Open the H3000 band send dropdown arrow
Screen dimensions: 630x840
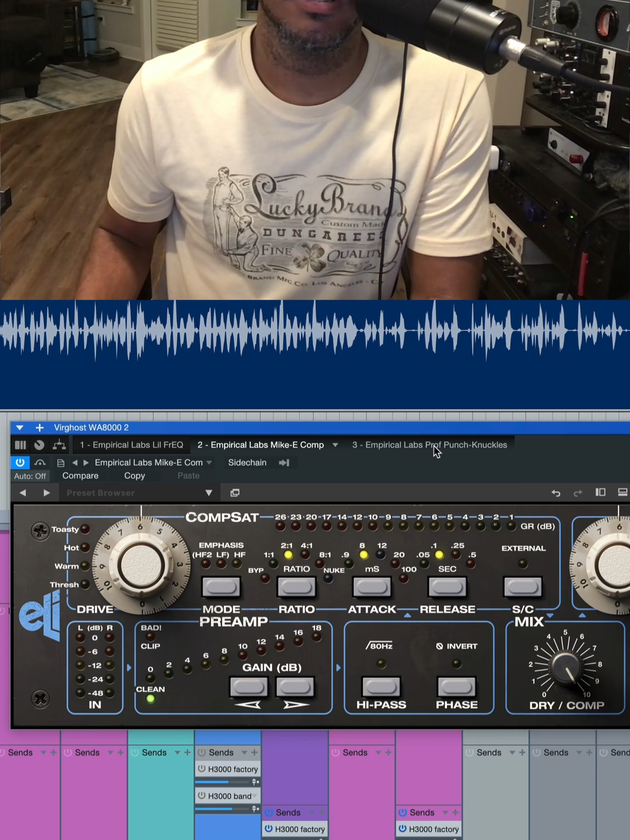pyautogui.click(x=255, y=796)
